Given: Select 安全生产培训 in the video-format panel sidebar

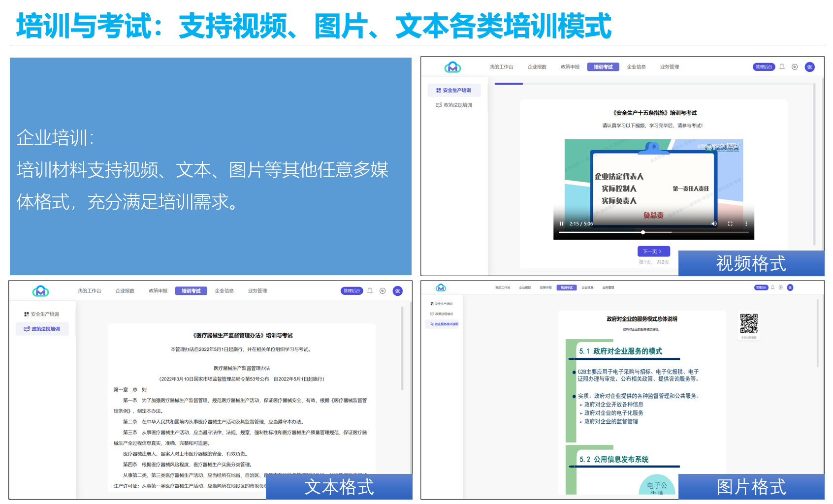Looking at the screenshot, I should [454, 91].
